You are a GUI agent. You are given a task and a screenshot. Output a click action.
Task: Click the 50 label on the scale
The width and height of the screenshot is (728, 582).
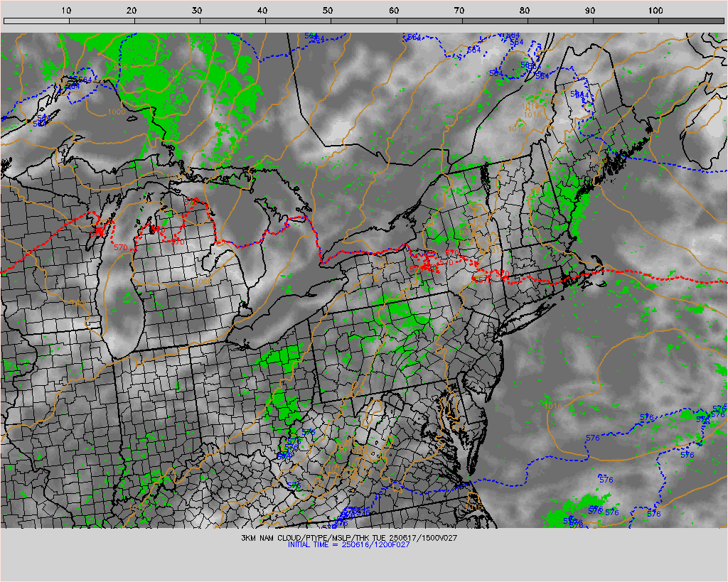328,11
